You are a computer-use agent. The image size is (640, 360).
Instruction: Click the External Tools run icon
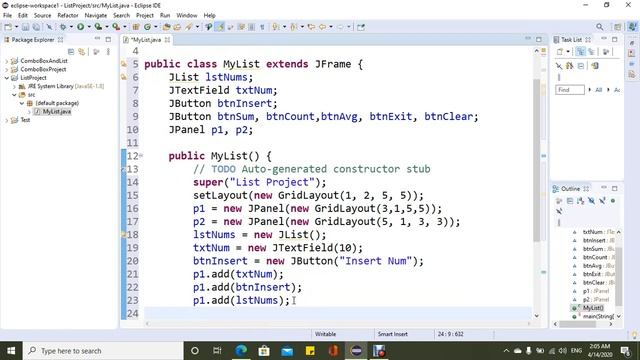[x=116, y=27]
